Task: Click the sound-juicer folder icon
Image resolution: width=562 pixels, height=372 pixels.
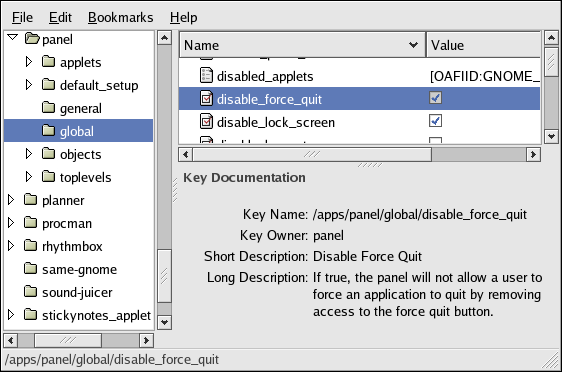Action: point(30,291)
